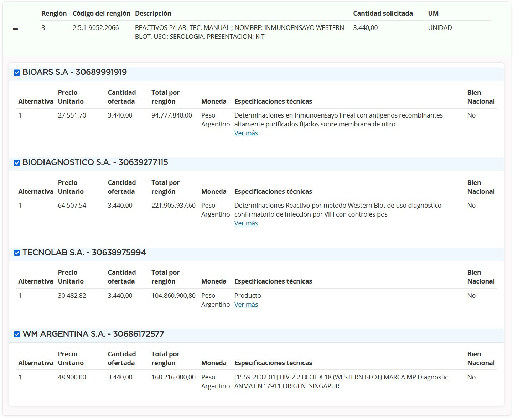Click WM ARGENTINA total 168.216.000,00

173,377
